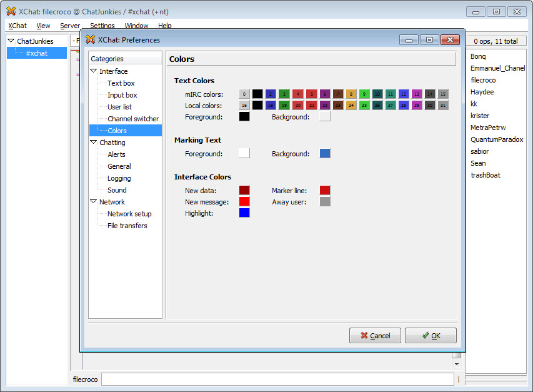Change the Marking Text background swatch

[x=325, y=153]
